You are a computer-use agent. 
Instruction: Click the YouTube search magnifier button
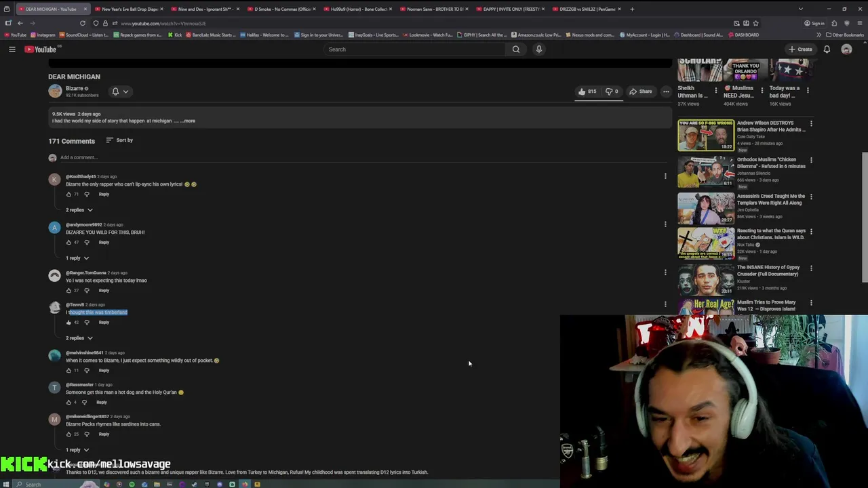click(x=516, y=49)
